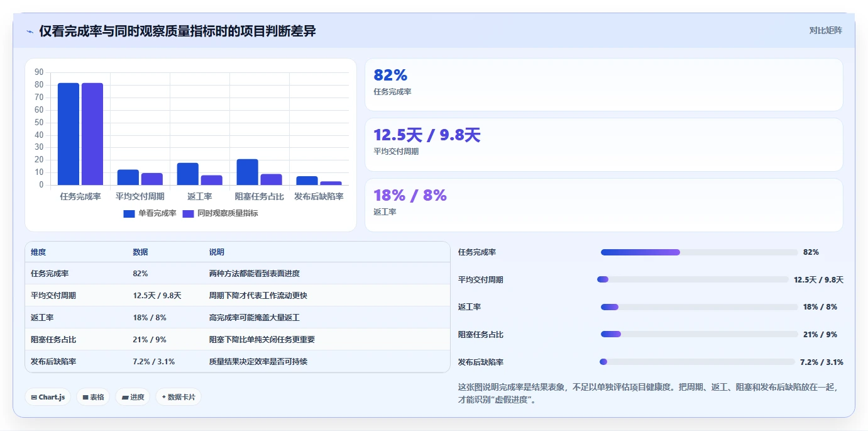This screenshot has height=431, width=868.
Task: Click the blue 单看完成率 legend swatch
Action: tap(129, 213)
